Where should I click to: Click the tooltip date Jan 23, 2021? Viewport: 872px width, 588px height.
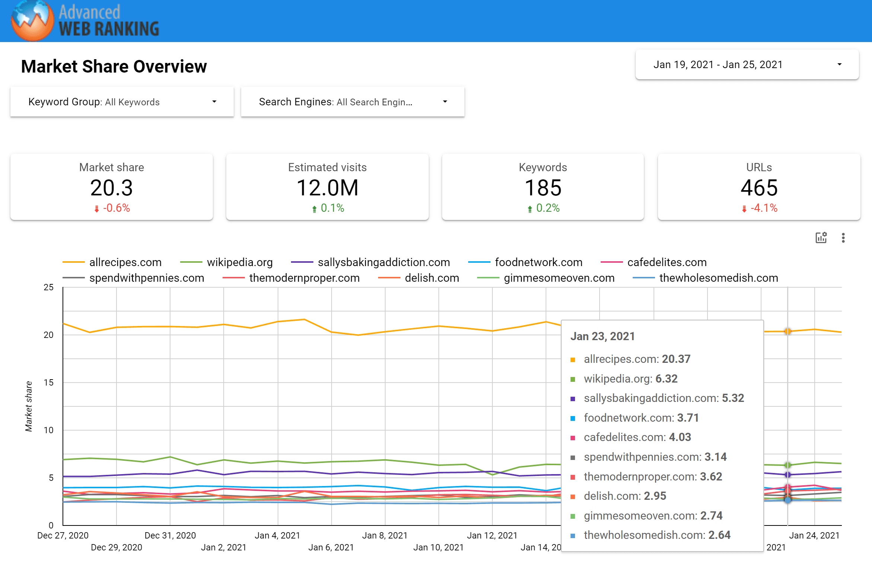pyautogui.click(x=602, y=336)
